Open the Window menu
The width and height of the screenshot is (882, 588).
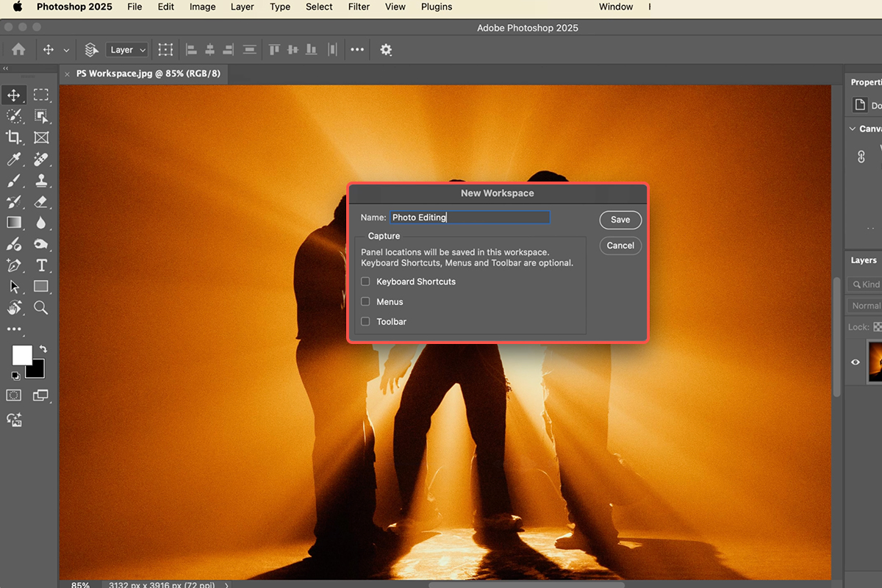click(616, 7)
